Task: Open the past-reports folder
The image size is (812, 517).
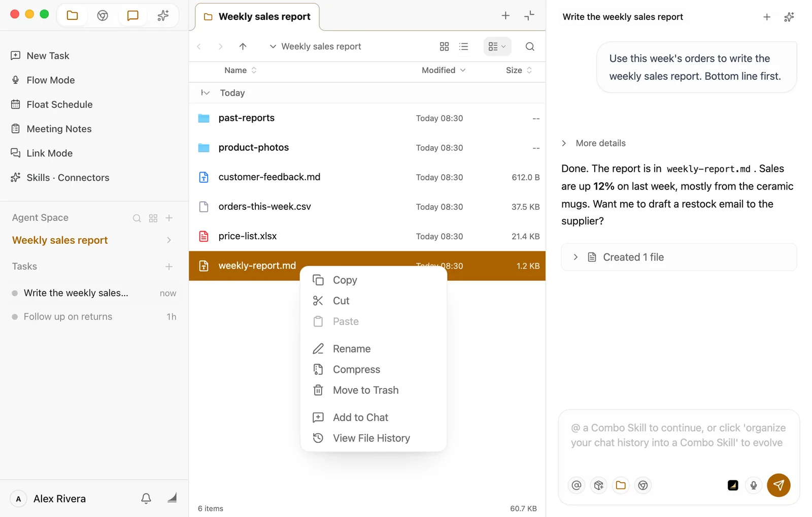Action: [367, 118]
